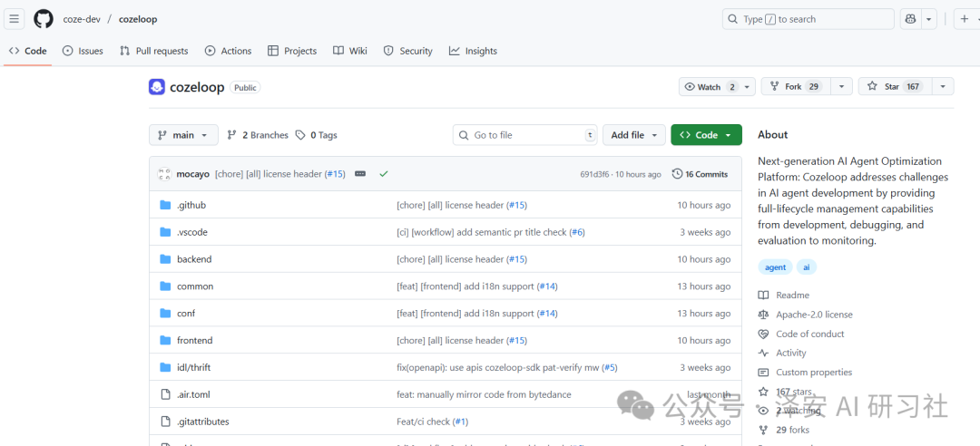Open pull request #6 link in .vscode row
Viewport: 980px width, 446px height.
pos(577,232)
